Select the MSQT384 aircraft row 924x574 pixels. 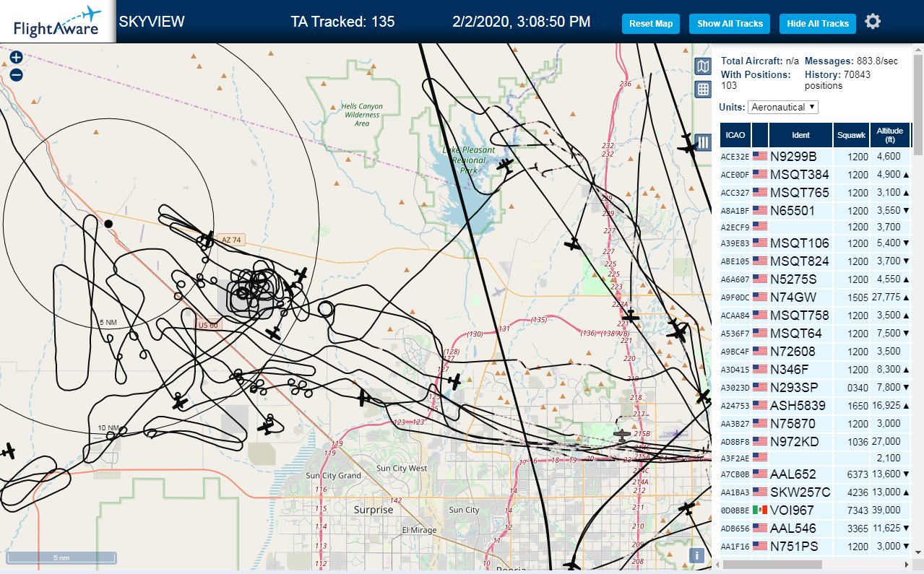tap(816, 175)
